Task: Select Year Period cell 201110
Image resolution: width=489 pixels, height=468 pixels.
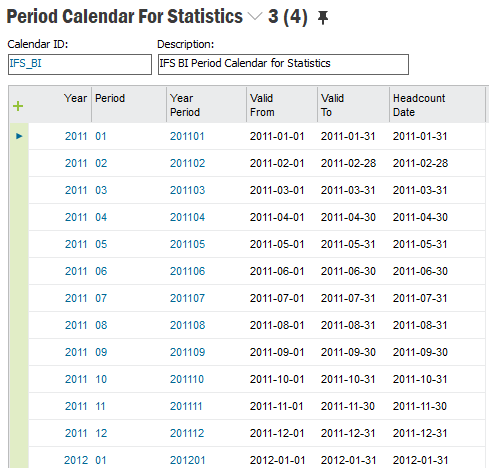Action: (x=187, y=379)
